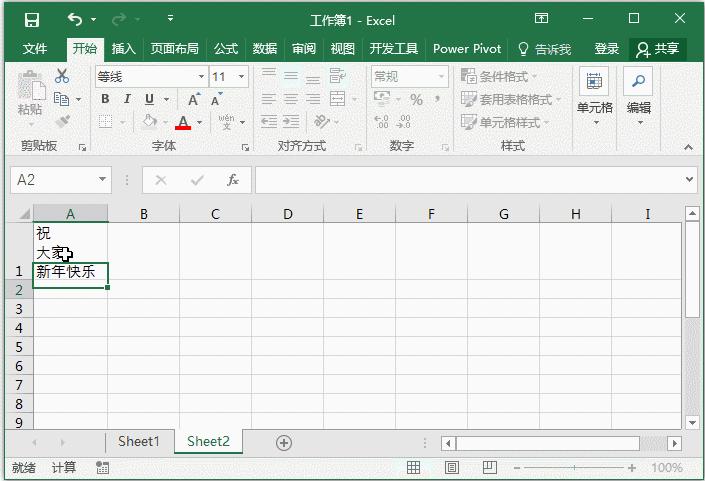Decrease font size with small A
Viewport: 705px width, 481px height.
[216, 99]
